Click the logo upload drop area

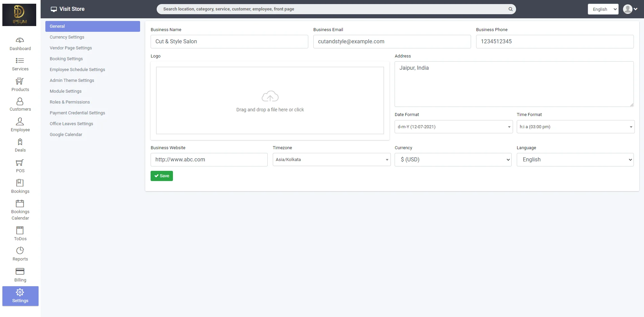click(x=270, y=100)
